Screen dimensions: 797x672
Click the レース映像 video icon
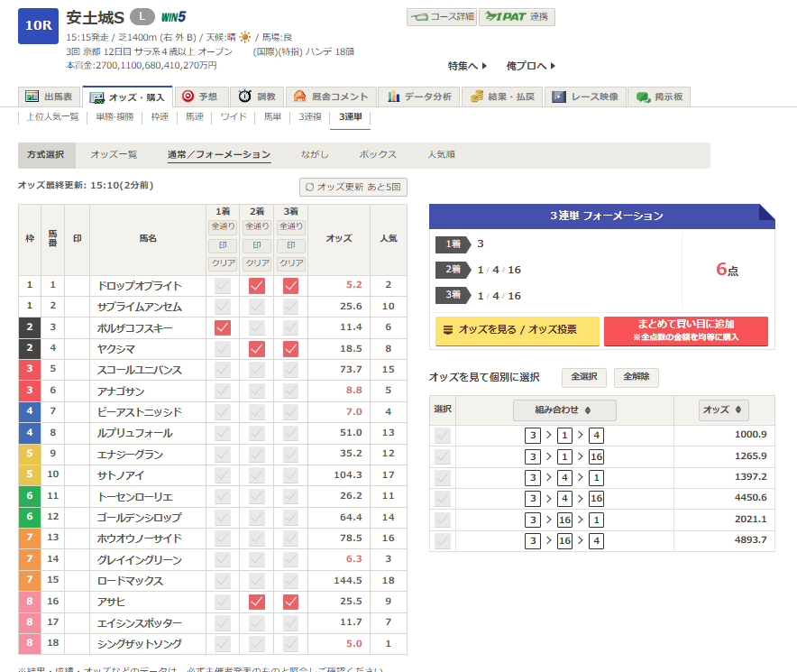click(560, 97)
